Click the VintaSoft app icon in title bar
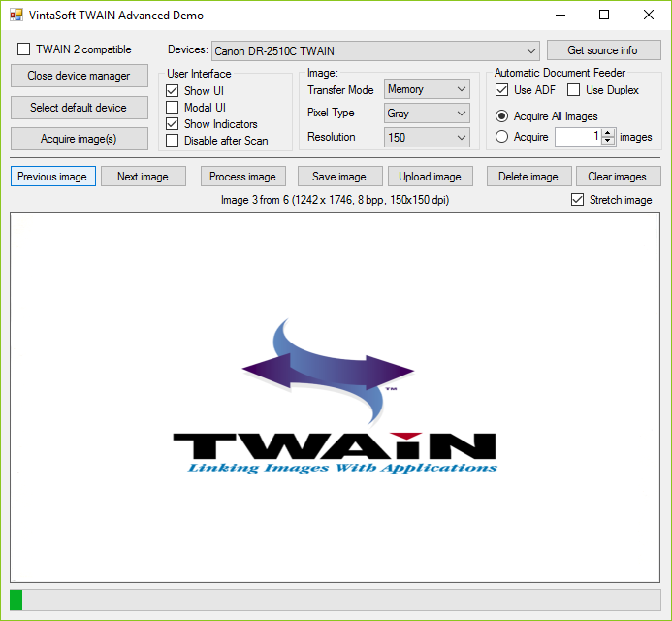 click(x=16, y=16)
